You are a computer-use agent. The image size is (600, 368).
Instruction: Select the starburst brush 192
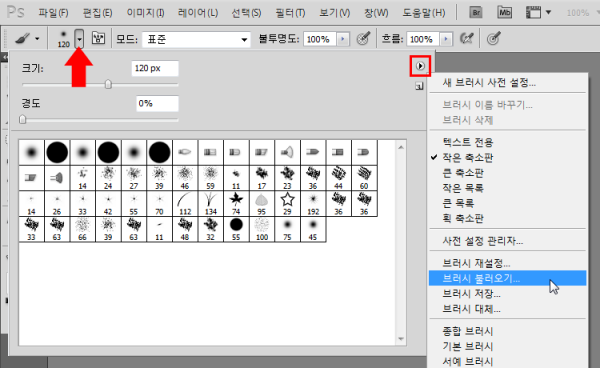[313, 204]
